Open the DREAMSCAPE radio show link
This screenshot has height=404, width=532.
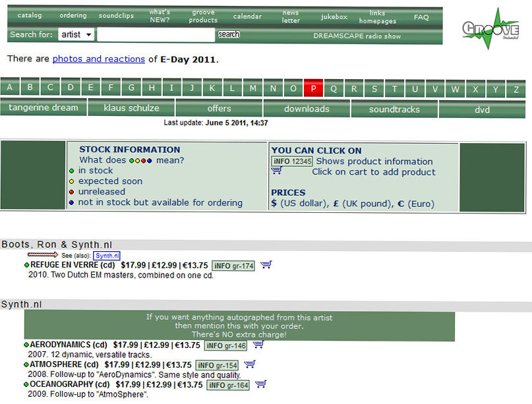(x=357, y=36)
